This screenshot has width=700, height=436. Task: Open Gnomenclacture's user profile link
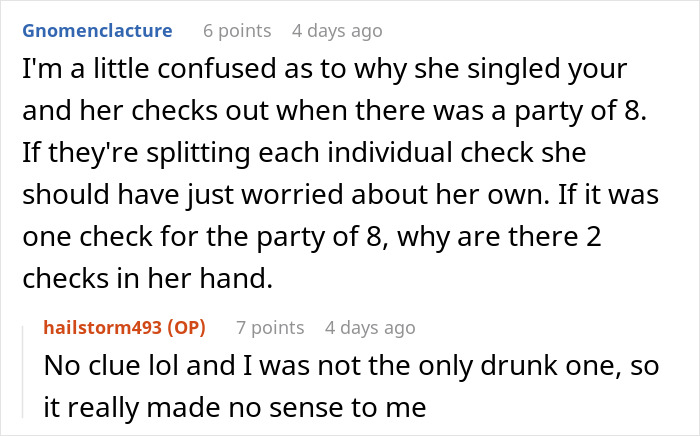[94, 31]
